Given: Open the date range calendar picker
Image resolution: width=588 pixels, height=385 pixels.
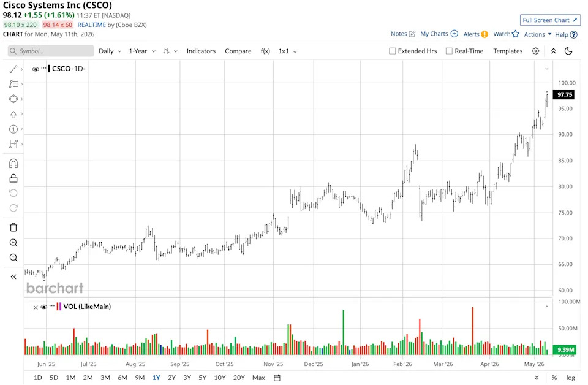Looking at the screenshot, I should [277, 378].
